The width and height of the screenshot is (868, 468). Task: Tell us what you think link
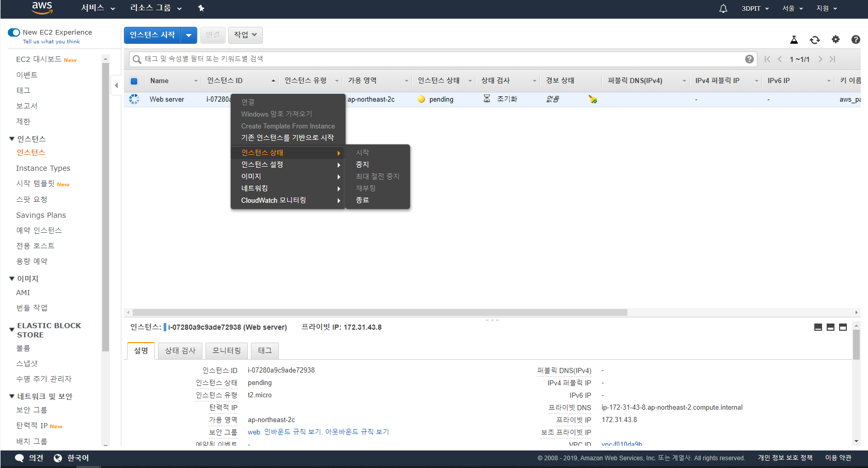click(51, 42)
